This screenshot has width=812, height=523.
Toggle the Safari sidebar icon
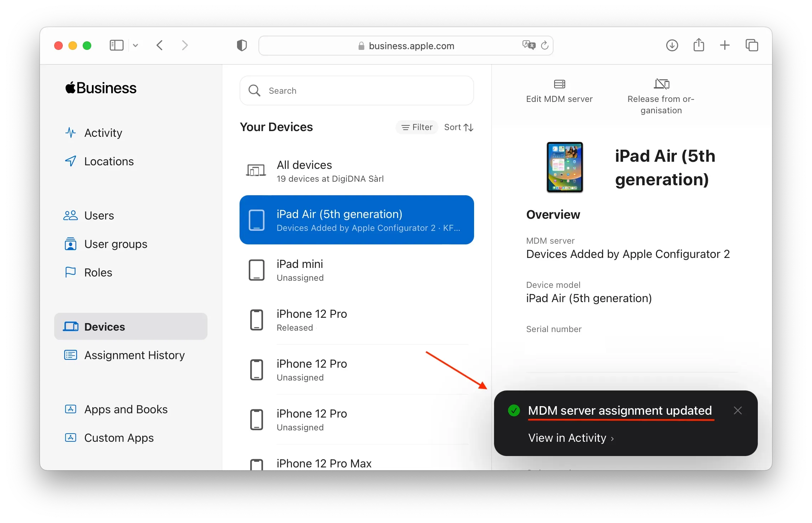pos(116,45)
